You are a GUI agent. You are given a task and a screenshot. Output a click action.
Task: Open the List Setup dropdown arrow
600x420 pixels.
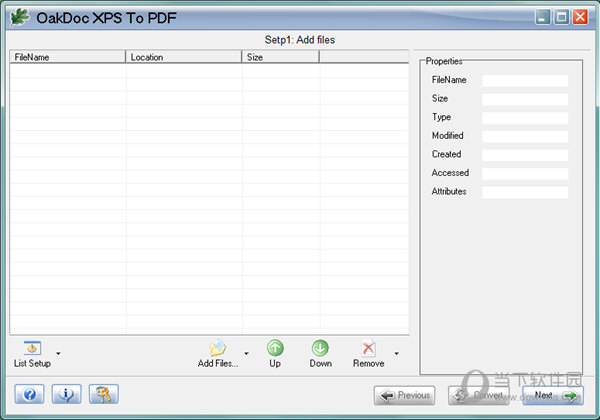coord(58,353)
